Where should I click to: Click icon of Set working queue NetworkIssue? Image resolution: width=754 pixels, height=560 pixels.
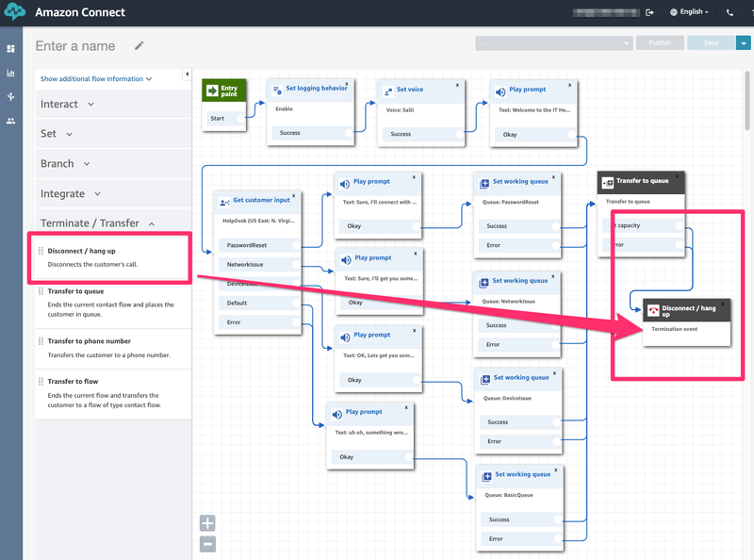[x=484, y=283]
